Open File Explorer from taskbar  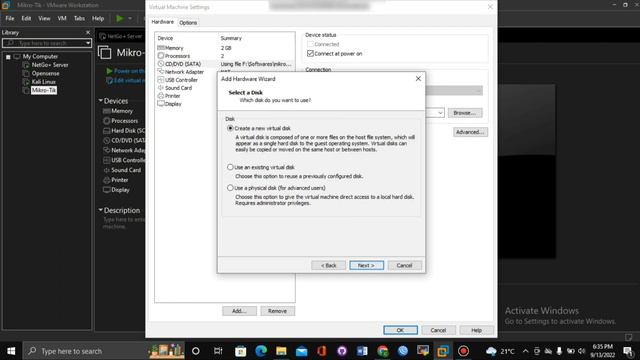point(281,351)
